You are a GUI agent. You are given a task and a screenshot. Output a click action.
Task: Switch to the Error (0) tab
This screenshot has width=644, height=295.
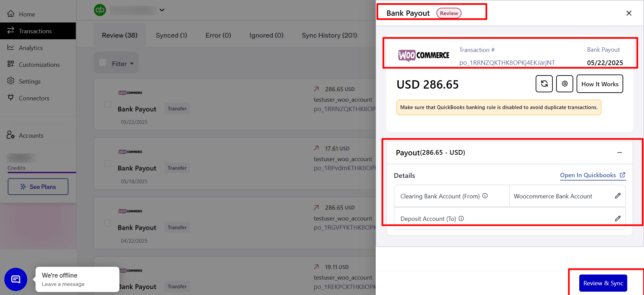tap(218, 35)
